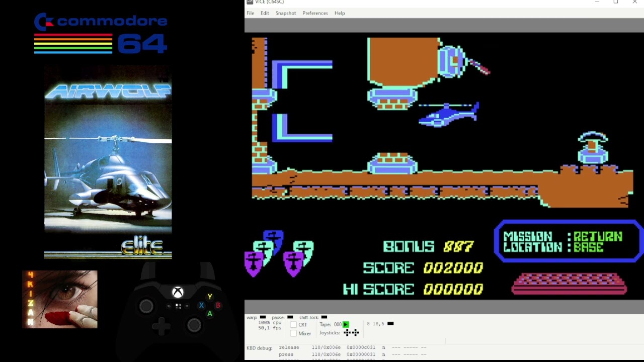This screenshot has width=644, height=362.
Task: Open the Preferences menu
Action: [315, 13]
